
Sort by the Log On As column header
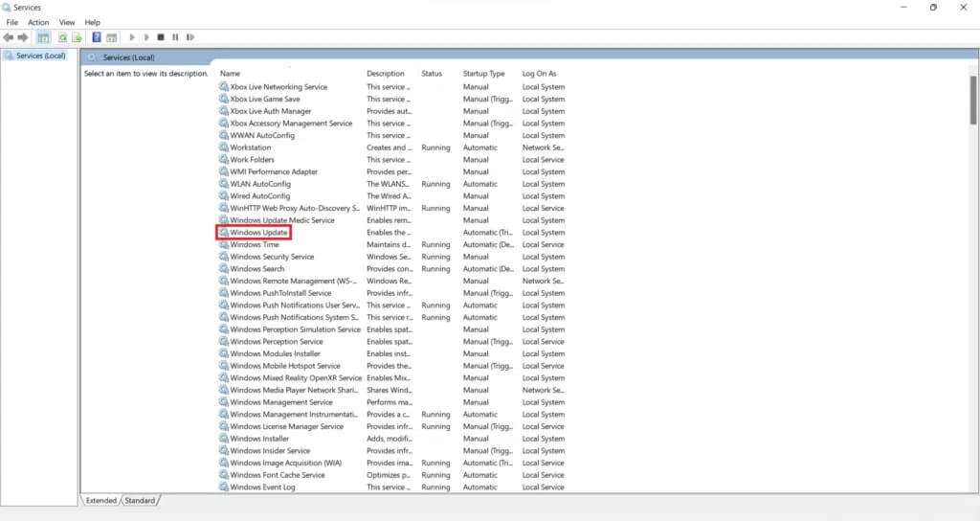540,74
